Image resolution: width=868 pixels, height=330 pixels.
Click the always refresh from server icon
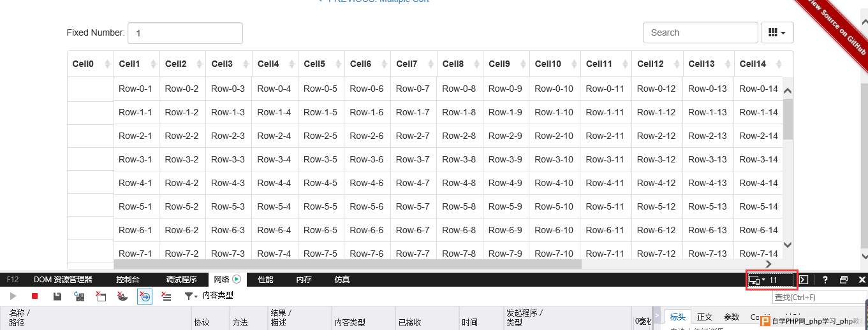[79, 296]
